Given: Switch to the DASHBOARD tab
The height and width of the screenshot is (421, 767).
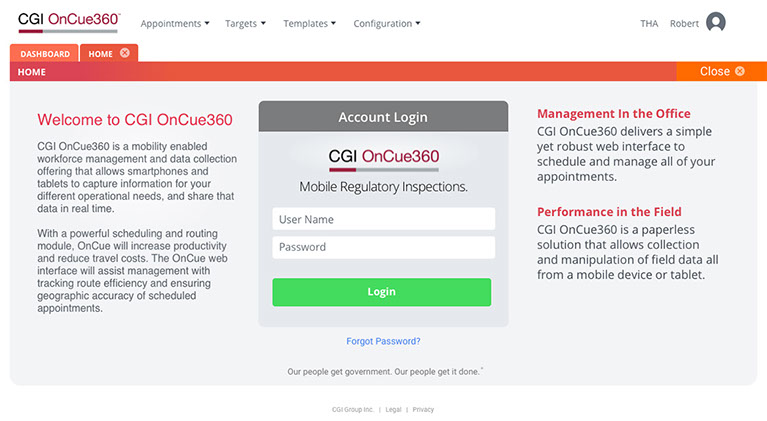Looking at the screenshot, I should (45, 53).
